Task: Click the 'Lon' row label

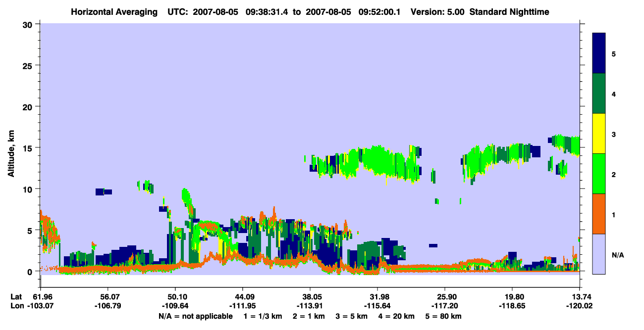Action: coord(16,306)
